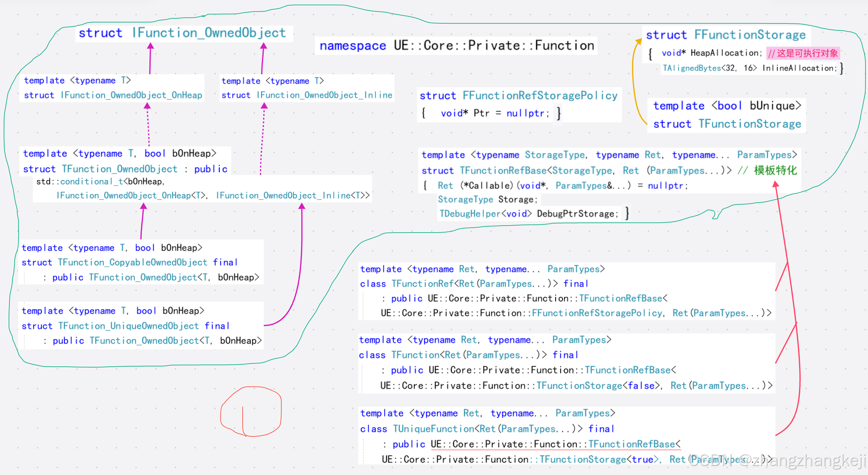Select the class TUniqueFunction declaration
This screenshot has width=868, height=475.
point(487,429)
